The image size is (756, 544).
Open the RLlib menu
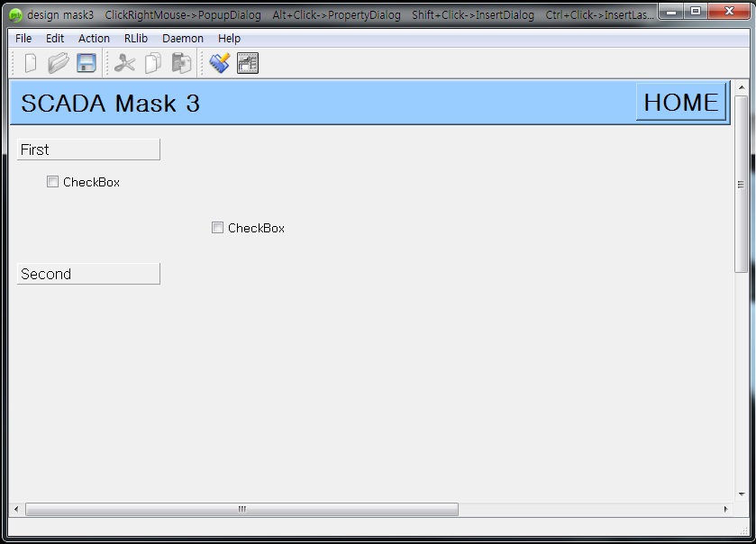[135, 38]
